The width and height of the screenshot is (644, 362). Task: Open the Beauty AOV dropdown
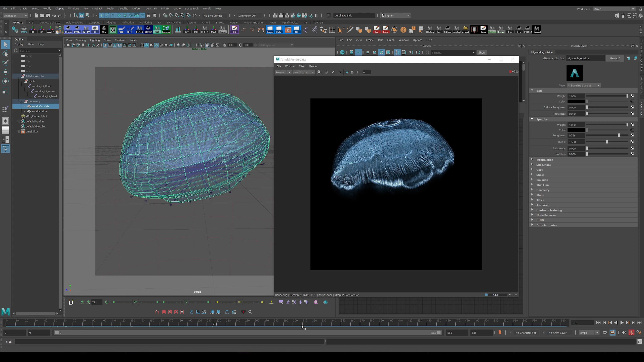(x=283, y=72)
